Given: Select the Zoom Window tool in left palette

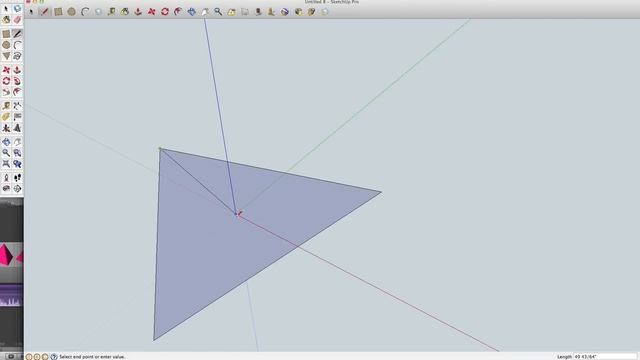Looking at the screenshot, I should pyautogui.click(x=17, y=153).
